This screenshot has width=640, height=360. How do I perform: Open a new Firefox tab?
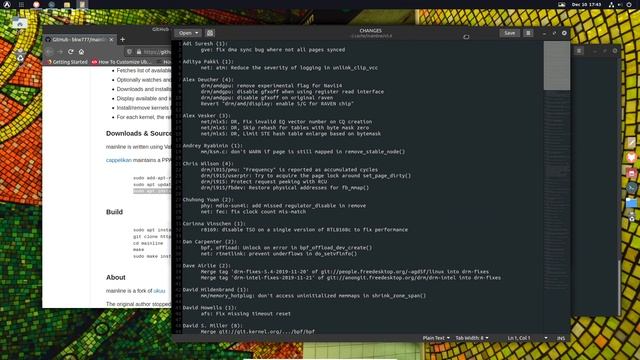pyautogui.click(x=122, y=40)
